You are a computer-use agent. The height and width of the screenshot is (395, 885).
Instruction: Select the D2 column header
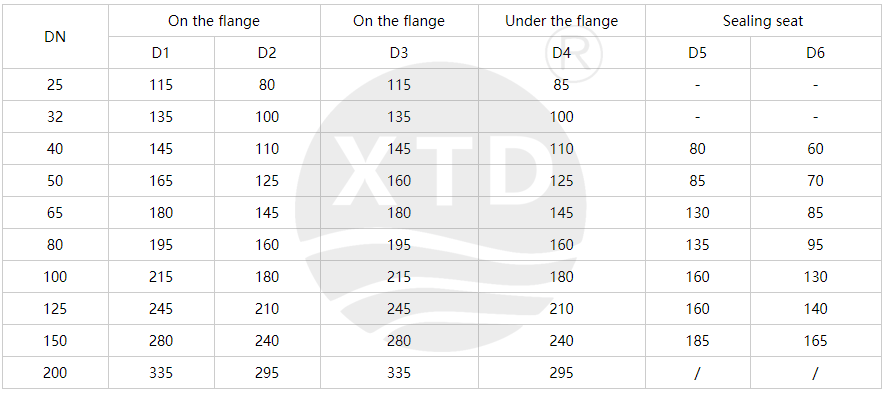click(x=267, y=53)
